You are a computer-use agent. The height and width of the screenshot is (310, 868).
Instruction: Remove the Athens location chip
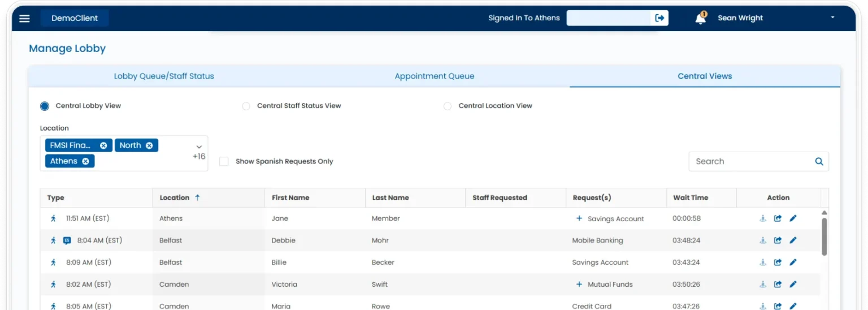86,161
